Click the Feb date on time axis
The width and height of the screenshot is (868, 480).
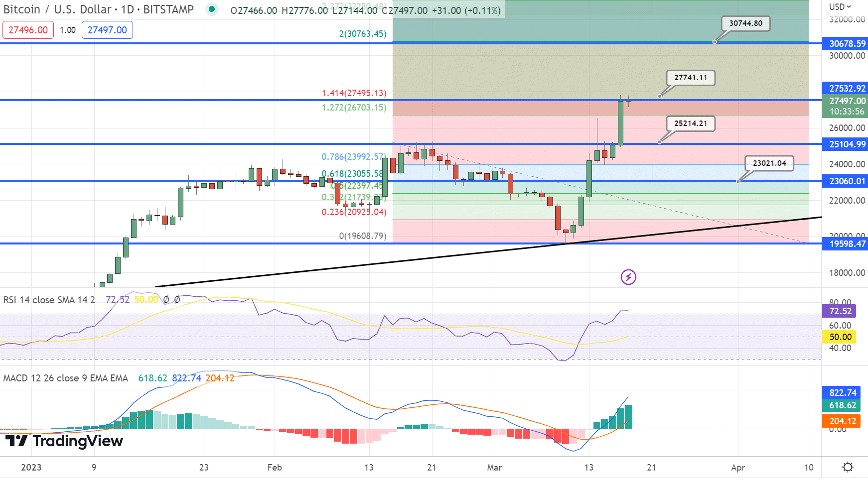[x=275, y=468]
